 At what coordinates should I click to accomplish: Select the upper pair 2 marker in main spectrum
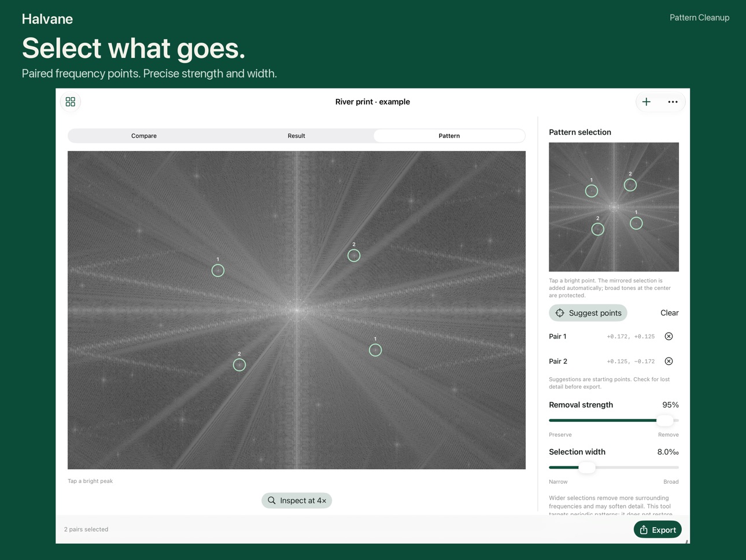(354, 256)
